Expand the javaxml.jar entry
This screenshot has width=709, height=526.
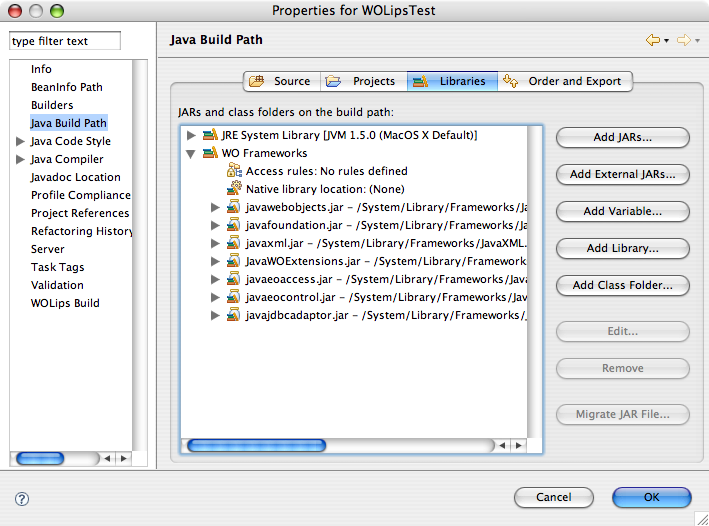click(x=215, y=243)
